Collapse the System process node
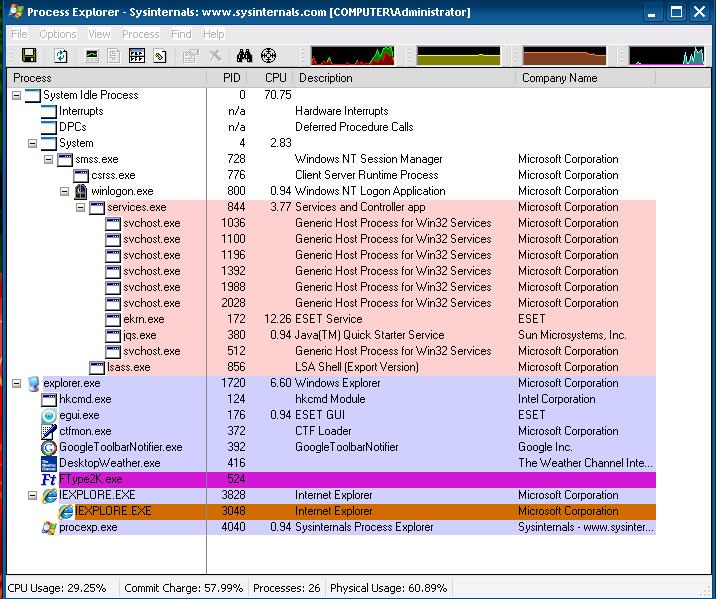This screenshot has width=716, height=599. [32, 143]
